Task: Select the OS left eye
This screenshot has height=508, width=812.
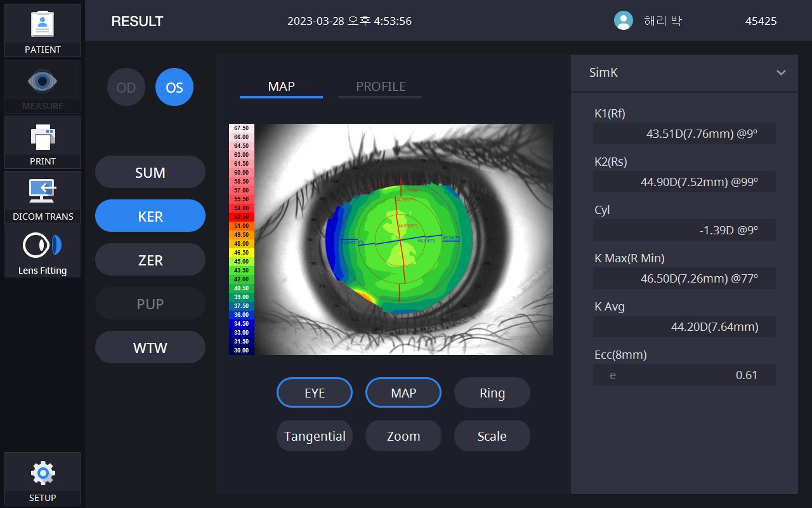Action: point(174,87)
